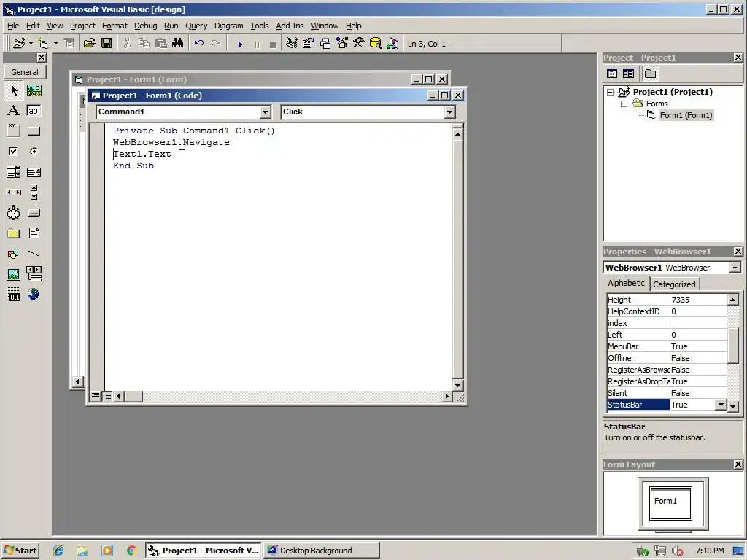Select the CommandButton control tool
The height and width of the screenshot is (560, 747).
pos(34,131)
